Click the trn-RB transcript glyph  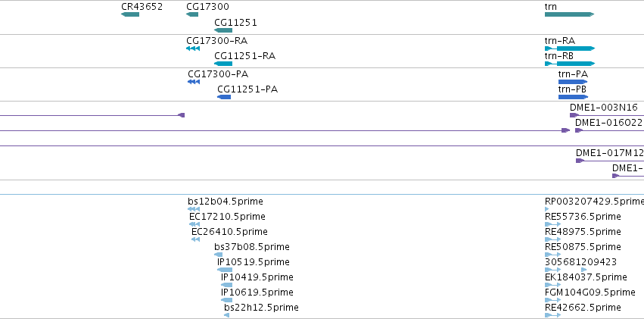click(x=570, y=64)
